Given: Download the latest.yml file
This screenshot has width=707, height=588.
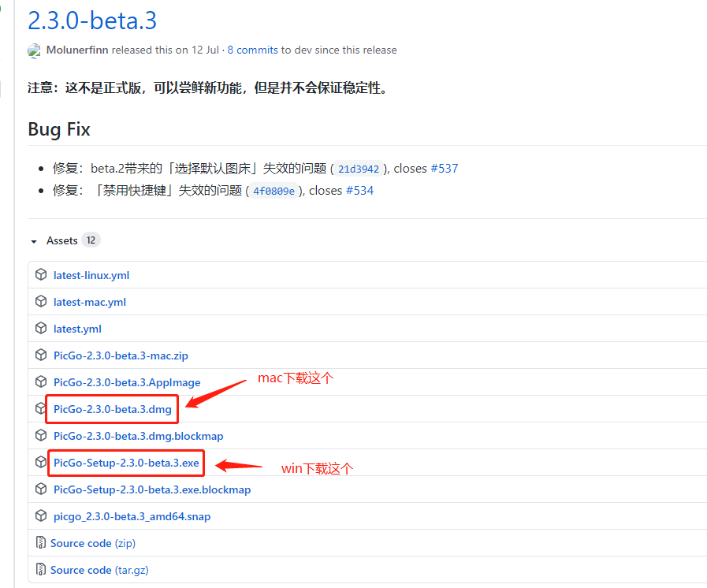Looking at the screenshot, I should click(x=77, y=329).
